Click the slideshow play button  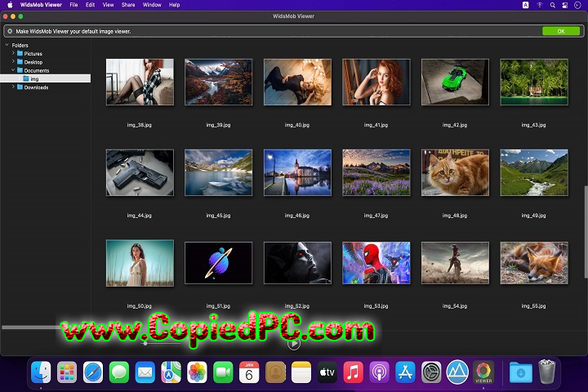click(294, 344)
